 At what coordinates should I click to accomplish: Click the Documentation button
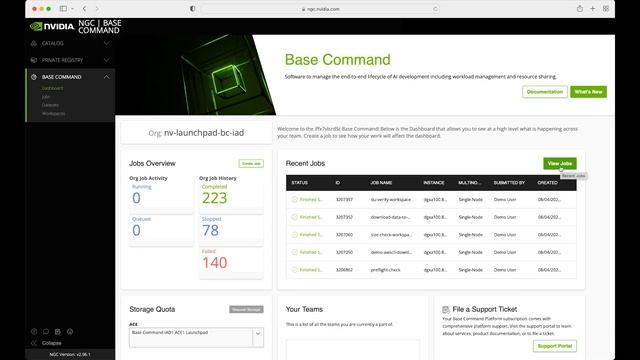(x=544, y=92)
